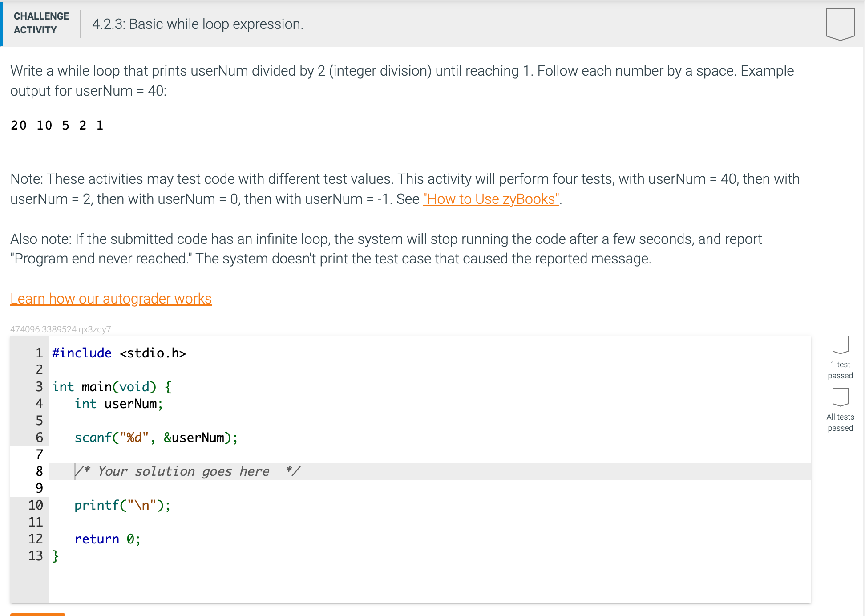Viewport: 865px width, 616px height.
Task: Click the '#include <stdio.h>' line
Action: 119,353
